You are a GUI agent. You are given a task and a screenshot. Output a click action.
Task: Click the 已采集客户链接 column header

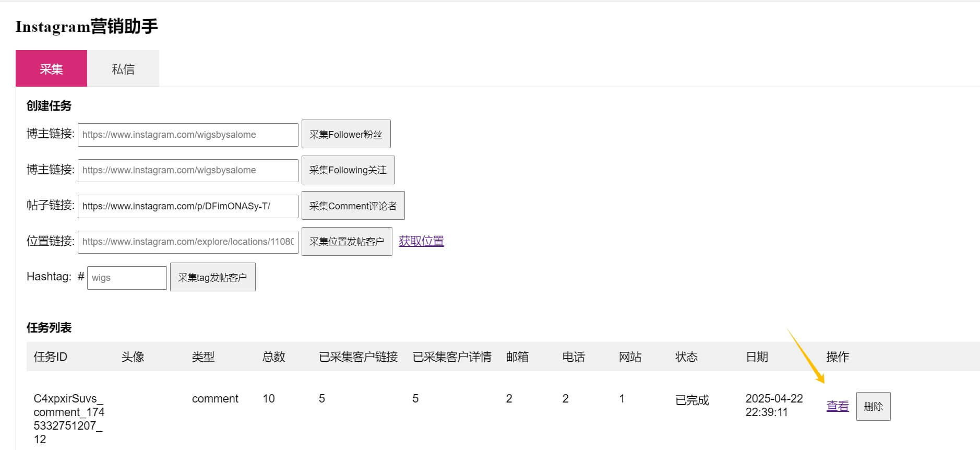[x=358, y=357]
